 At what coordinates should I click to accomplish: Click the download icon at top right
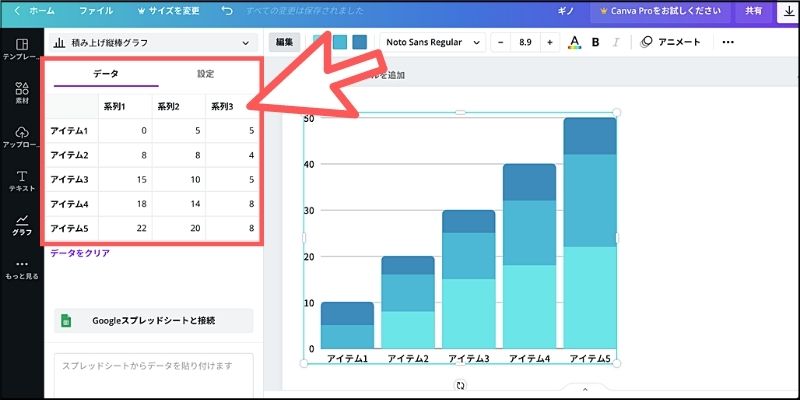pyautogui.click(x=787, y=11)
